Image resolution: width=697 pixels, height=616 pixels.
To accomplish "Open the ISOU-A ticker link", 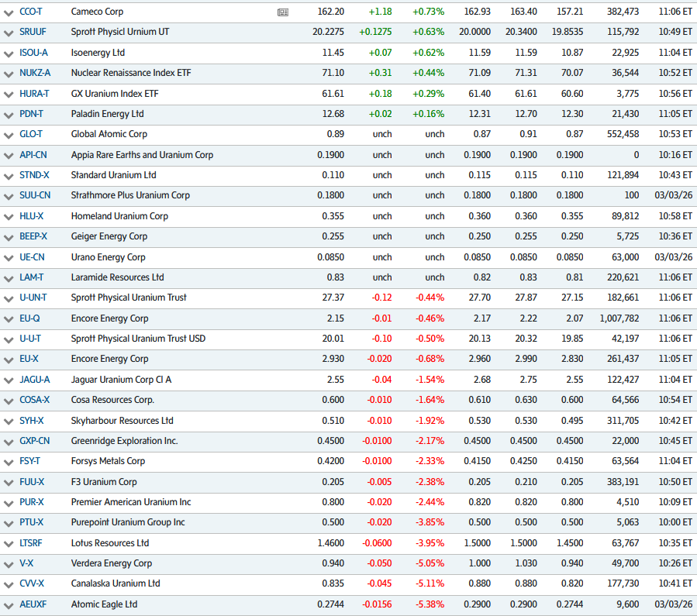I will [x=33, y=53].
